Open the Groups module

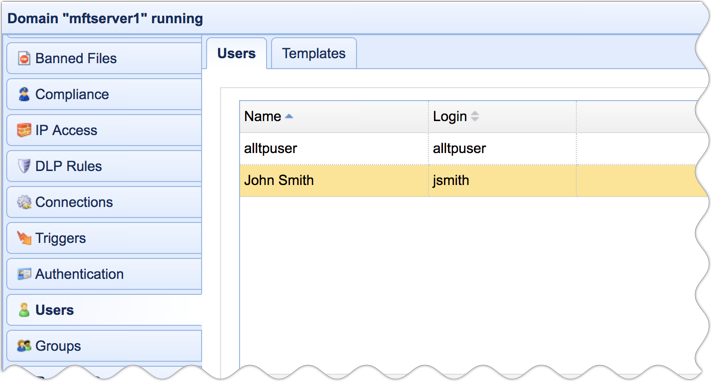click(x=104, y=346)
